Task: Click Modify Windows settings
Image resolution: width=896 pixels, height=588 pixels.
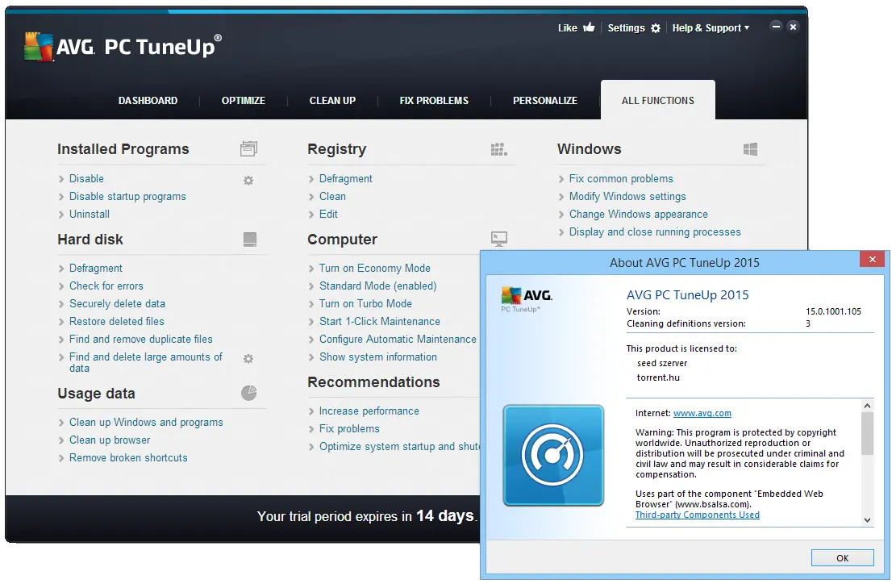Action: pyautogui.click(x=627, y=197)
